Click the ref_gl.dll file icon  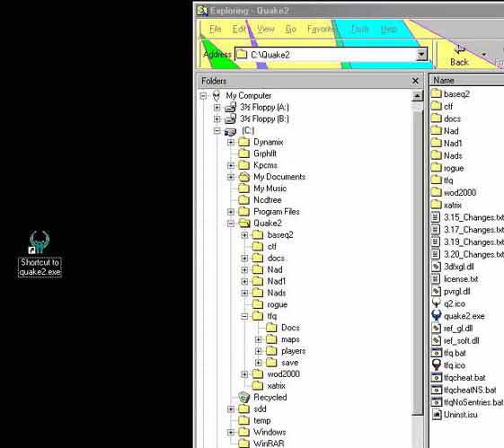pyautogui.click(x=437, y=329)
